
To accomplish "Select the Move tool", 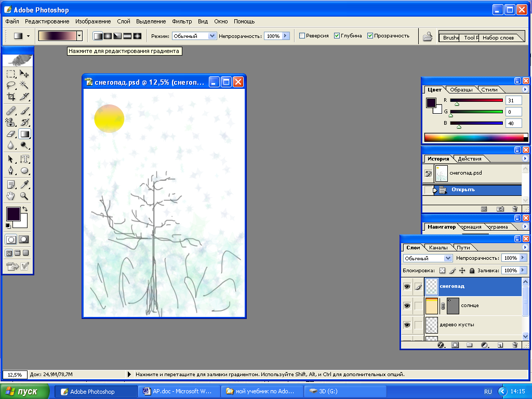I will tap(24, 74).
